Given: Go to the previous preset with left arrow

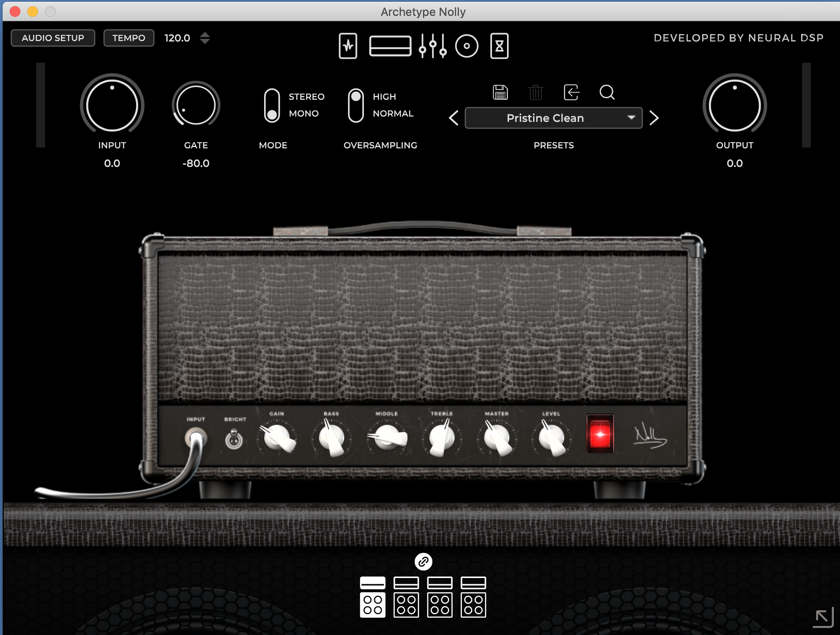Looking at the screenshot, I should [454, 118].
